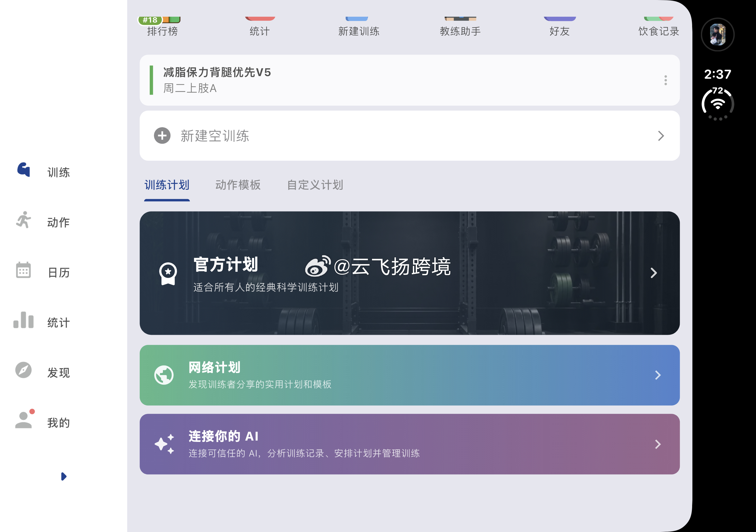Image resolution: width=756 pixels, height=532 pixels.
Task: Open the 发现 compass icon
Action: 23,370
